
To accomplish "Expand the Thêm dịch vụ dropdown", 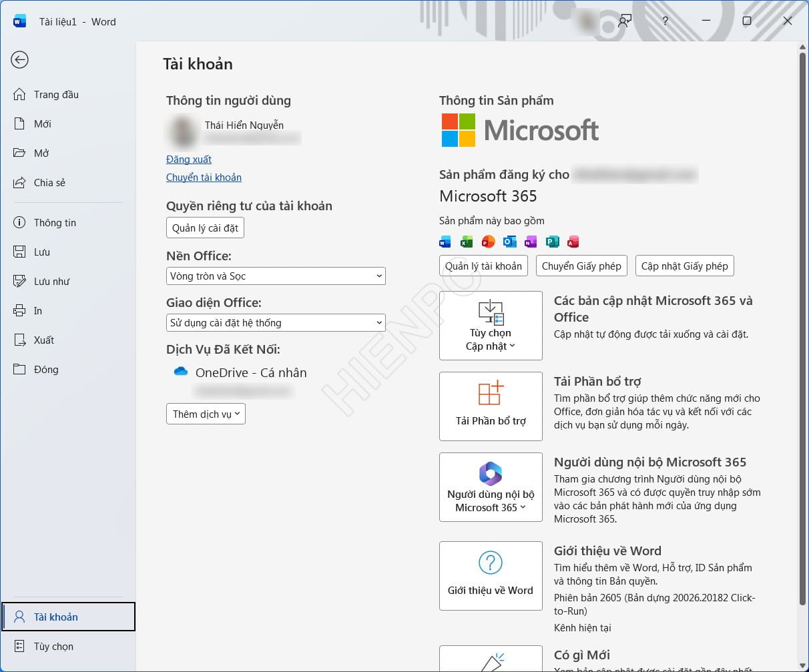I will 206,414.
